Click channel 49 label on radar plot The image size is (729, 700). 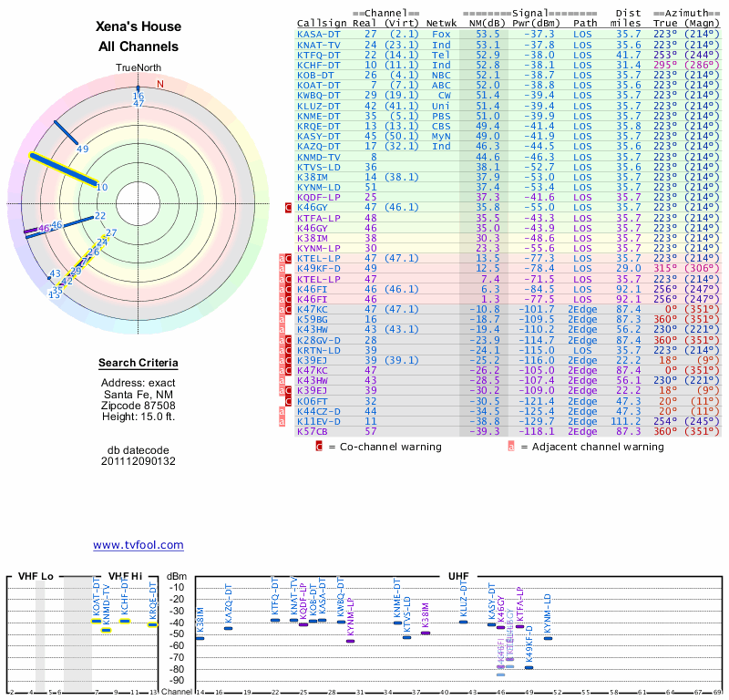tap(82, 149)
